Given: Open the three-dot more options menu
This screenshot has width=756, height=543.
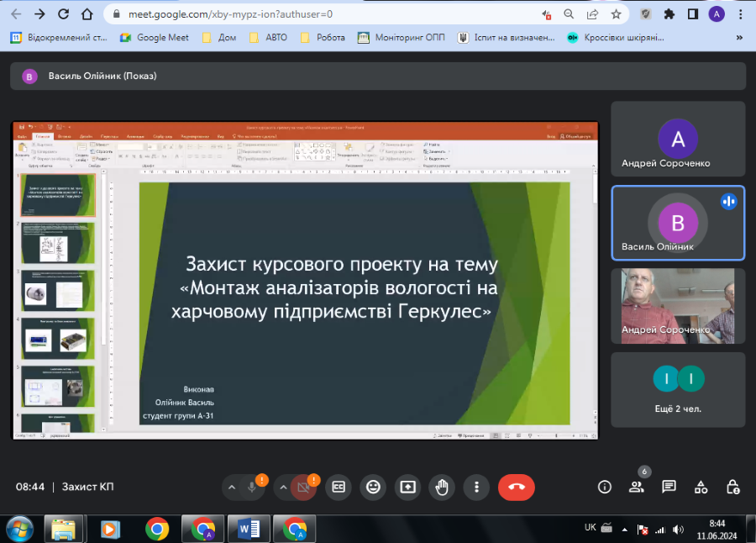Looking at the screenshot, I should pos(476,487).
